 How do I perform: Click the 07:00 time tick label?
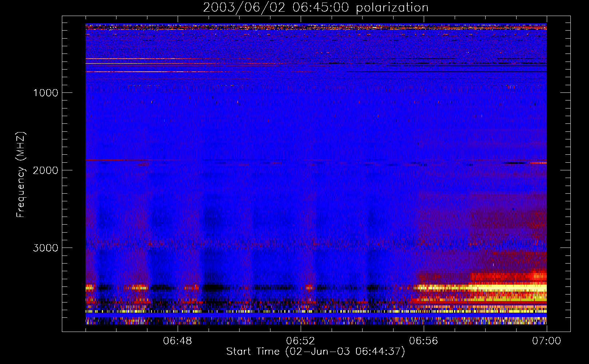pos(546,341)
